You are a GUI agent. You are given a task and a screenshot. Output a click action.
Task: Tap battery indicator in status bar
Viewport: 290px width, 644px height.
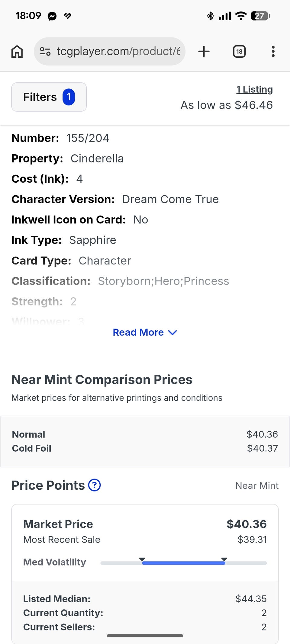pos(260,16)
